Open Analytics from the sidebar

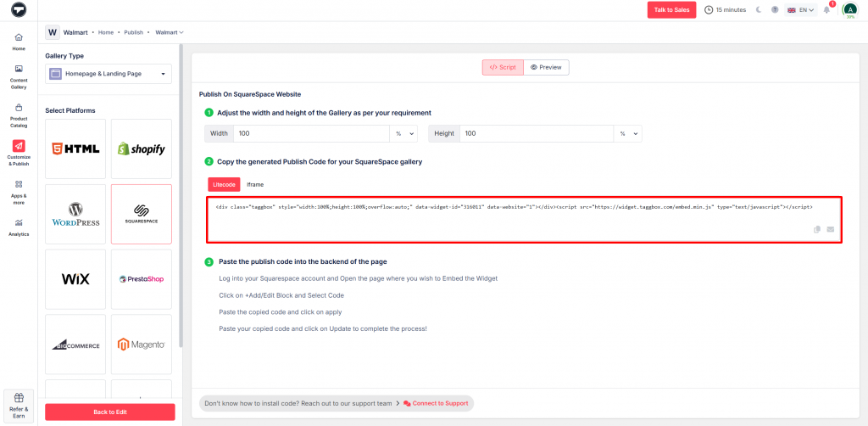click(x=19, y=226)
